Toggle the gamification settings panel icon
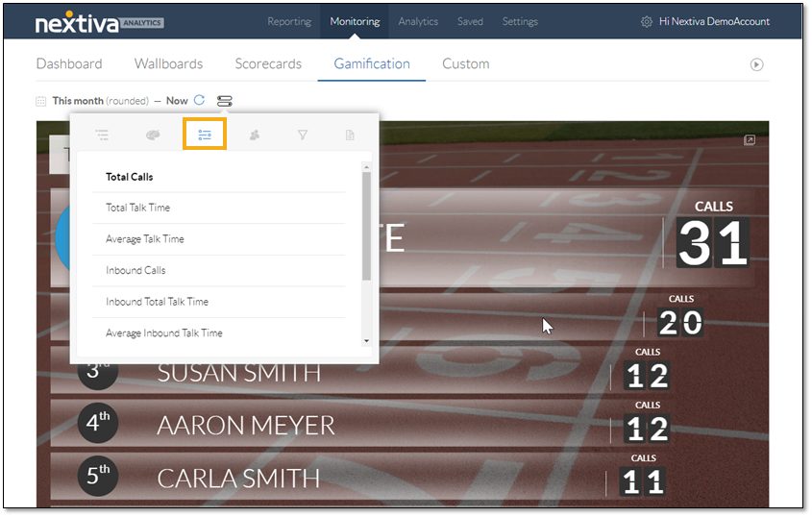The image size is (812, 517). (224, 101)
